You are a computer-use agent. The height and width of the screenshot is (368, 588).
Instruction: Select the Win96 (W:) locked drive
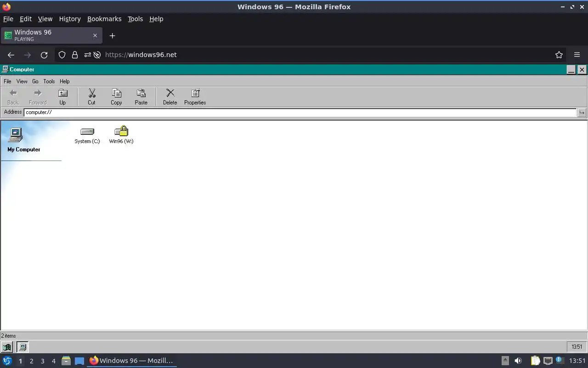pyautogui.click(x=121, y=135)
